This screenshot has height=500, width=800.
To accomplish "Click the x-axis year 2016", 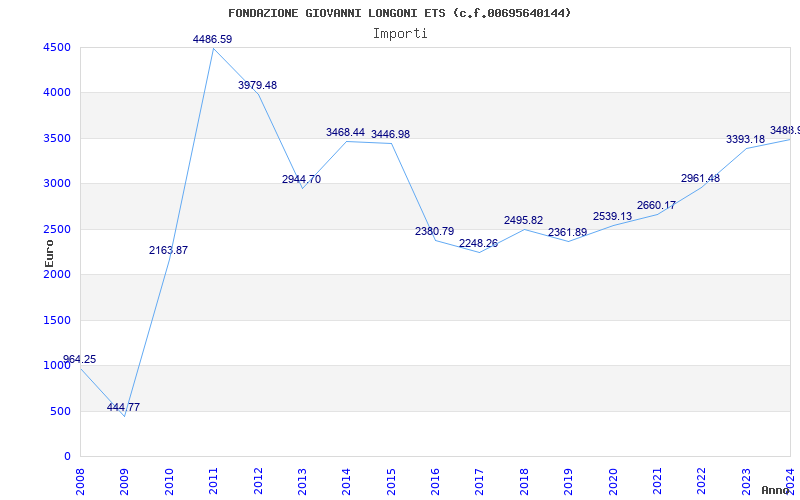I will (x=435, y=481).
